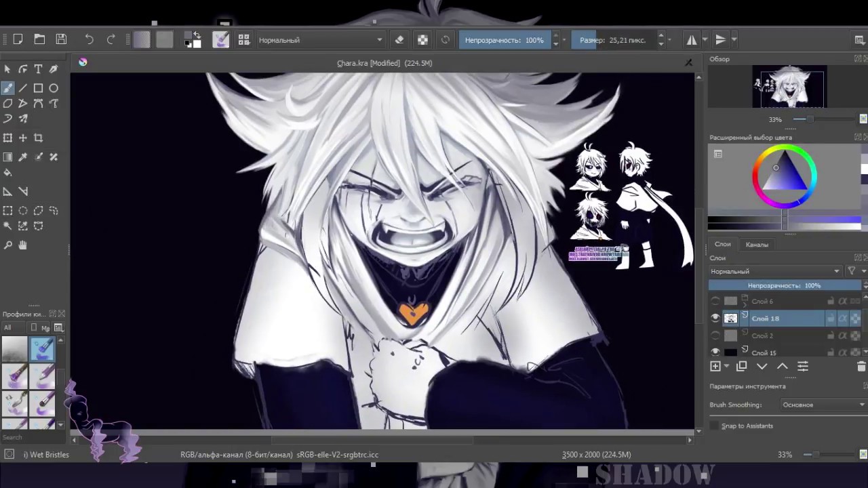Select the Rectangular Selection tool

[x=7, y=211]
